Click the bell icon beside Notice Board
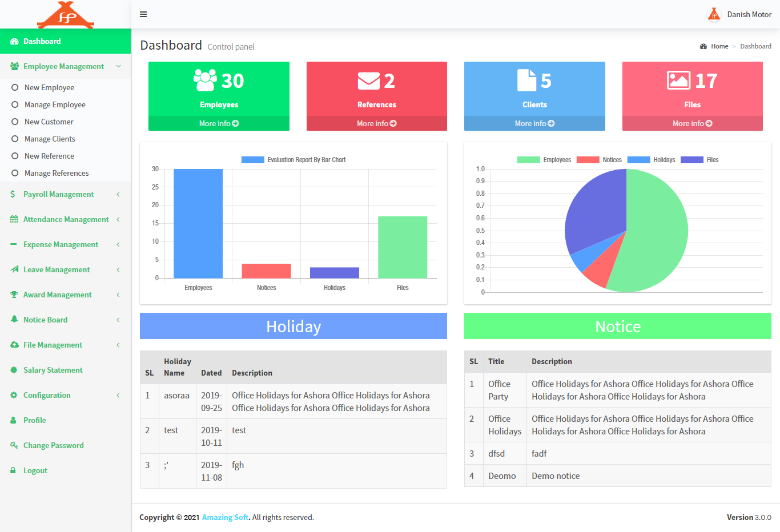This screenshot has width=780, height=532. point(13,320)
